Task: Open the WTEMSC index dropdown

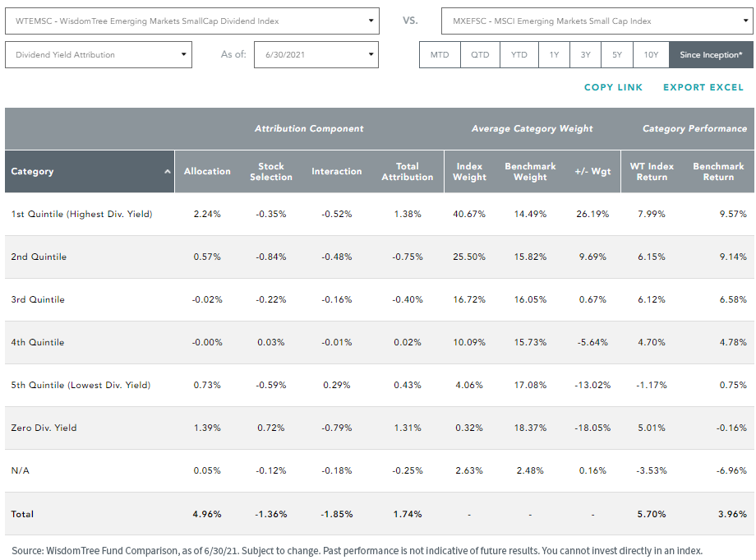Action: coord(192,21)
